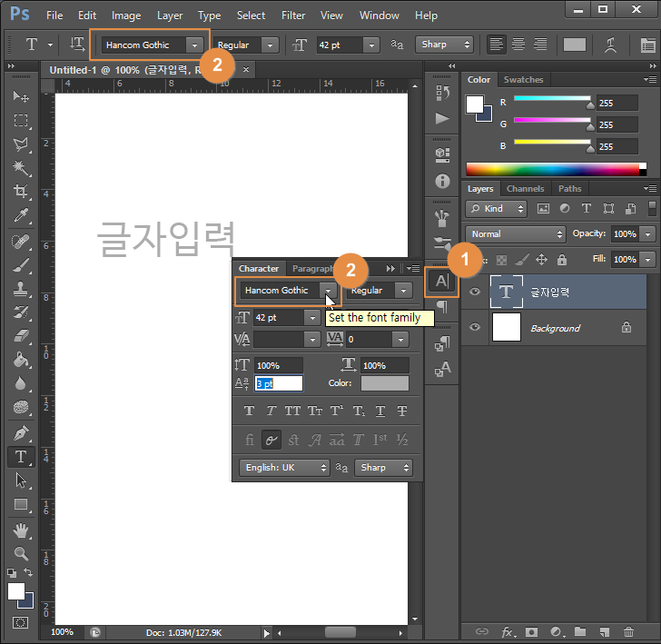The height and width of the screenshot is (644, 661).
Task: Create a new layer icon
Action: [x=605, y=631]
